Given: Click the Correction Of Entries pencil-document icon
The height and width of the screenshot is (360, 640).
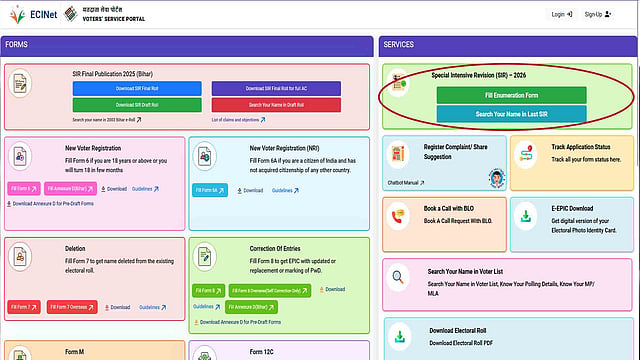Looking at the screenshot, I should coord(204,257).
